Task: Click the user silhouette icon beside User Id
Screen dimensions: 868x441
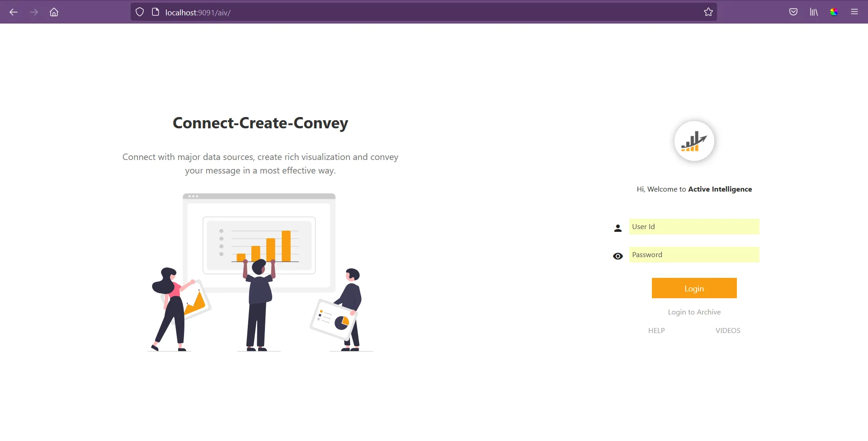Action: pos(618,228)
